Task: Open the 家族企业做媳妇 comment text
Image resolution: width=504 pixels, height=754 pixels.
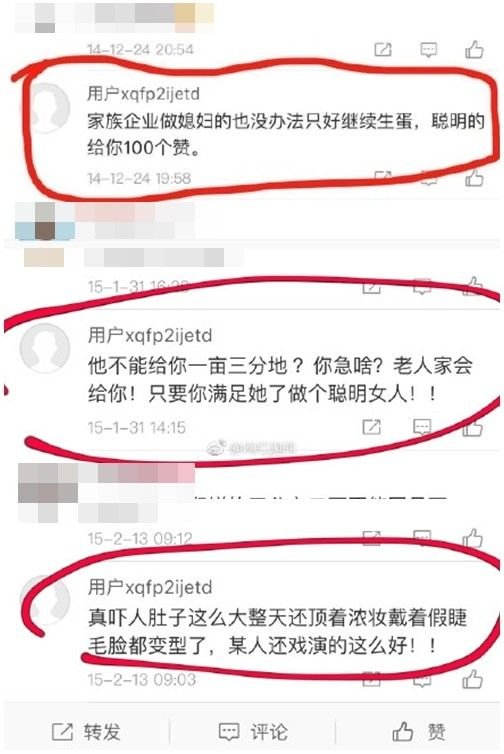Action: click(x=286, y=134)
